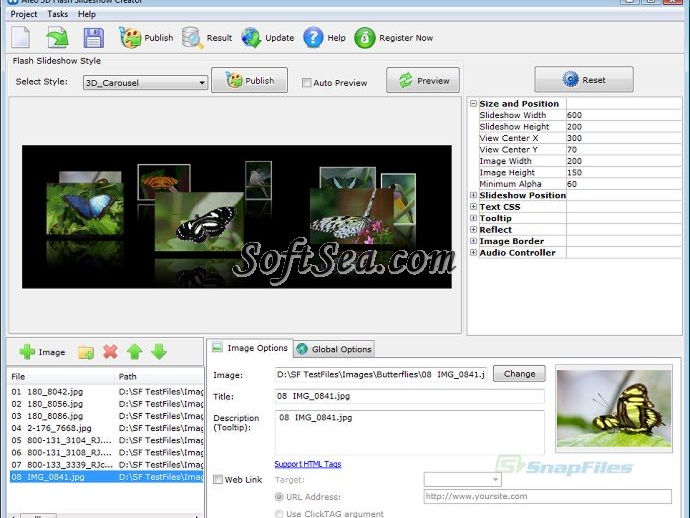
Task: Select the View Center X value 300
Action: pyautogui.click(x=624, y=138)
